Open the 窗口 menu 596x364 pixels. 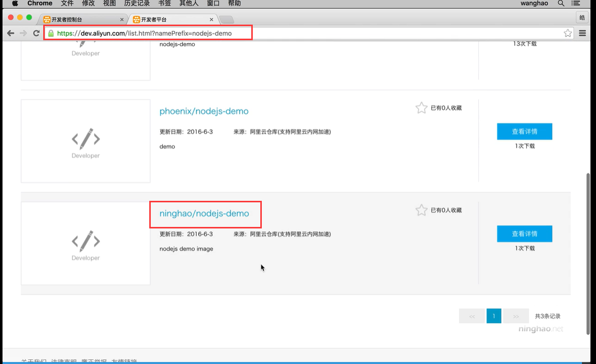point(213,4)
